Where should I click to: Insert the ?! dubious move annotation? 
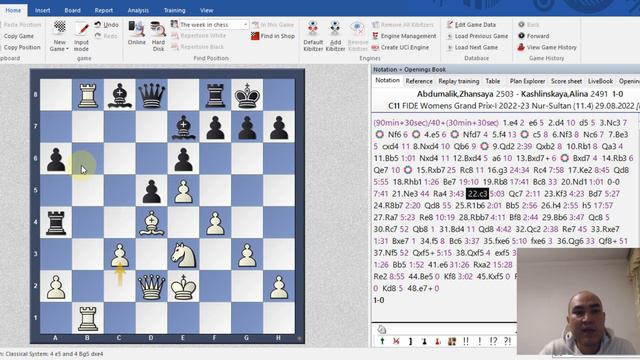[x=507, y=341]
